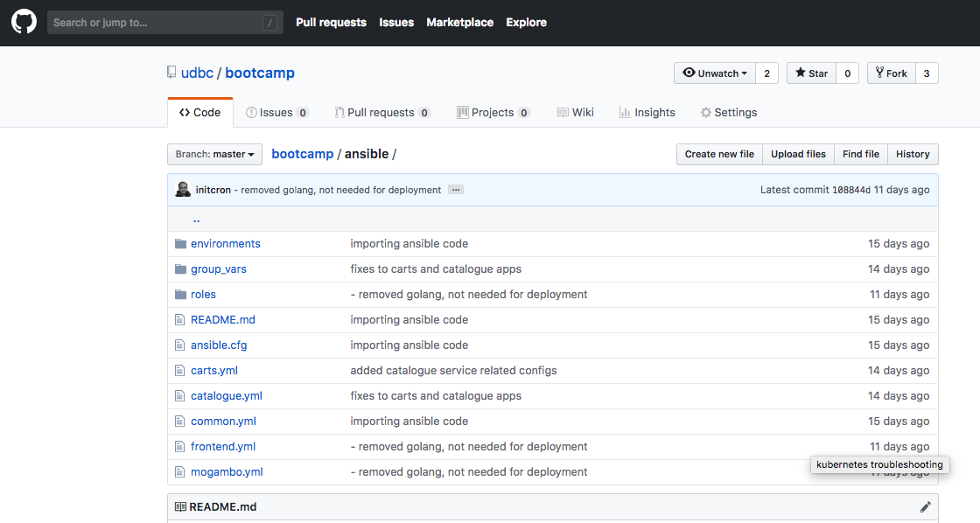
Task: Switch to the Projects tab
Action: (493, 113)
